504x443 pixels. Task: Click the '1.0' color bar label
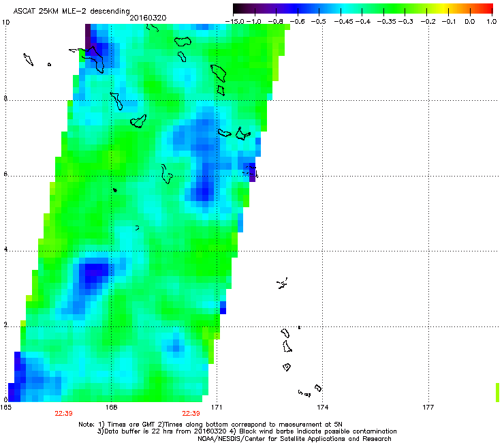(492, 22)
